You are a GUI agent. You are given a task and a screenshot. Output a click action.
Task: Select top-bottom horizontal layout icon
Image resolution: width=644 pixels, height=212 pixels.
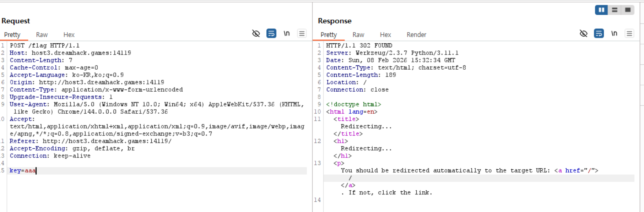click(615, 10)
